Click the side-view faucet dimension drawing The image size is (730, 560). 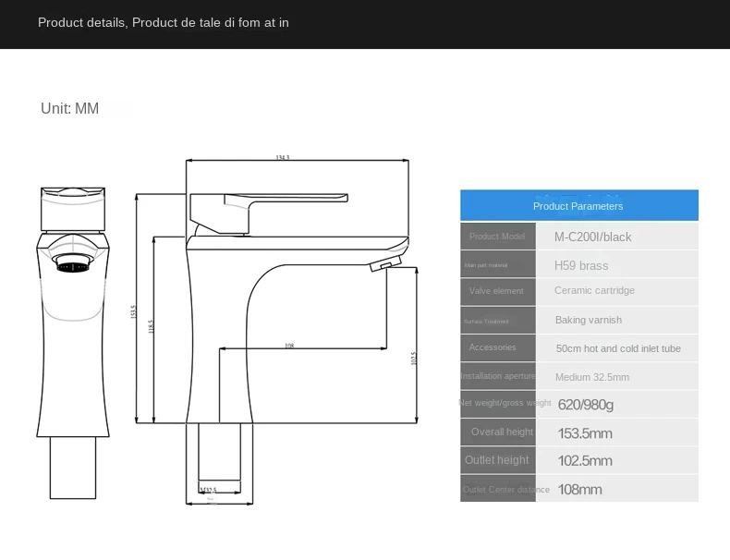(x=277, y=323)
